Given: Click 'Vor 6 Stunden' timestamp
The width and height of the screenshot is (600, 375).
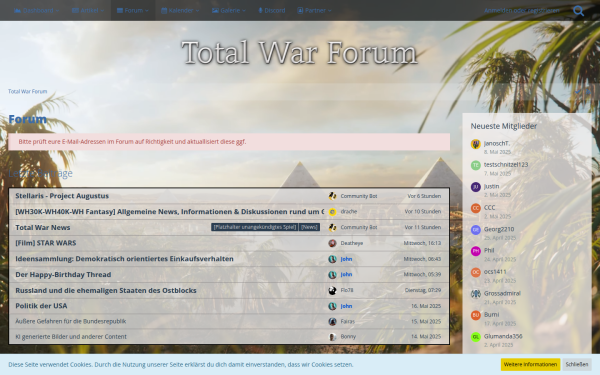Looking at the screenshot, I should (424, 196).
